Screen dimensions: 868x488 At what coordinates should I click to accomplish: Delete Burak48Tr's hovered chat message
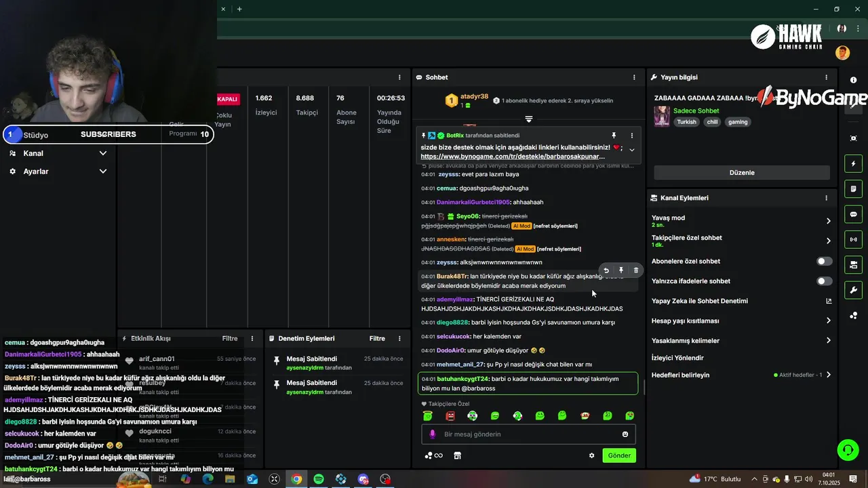[635, 270]
